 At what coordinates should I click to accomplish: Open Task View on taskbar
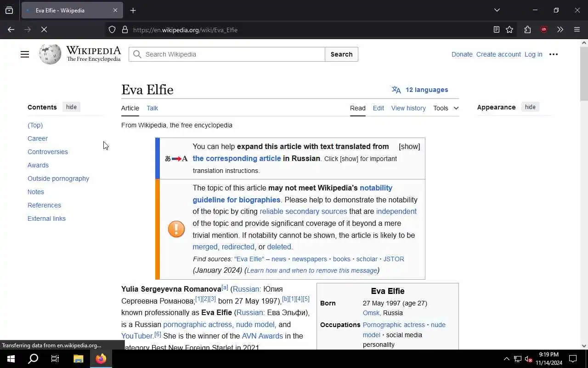[x=55, y=359]
